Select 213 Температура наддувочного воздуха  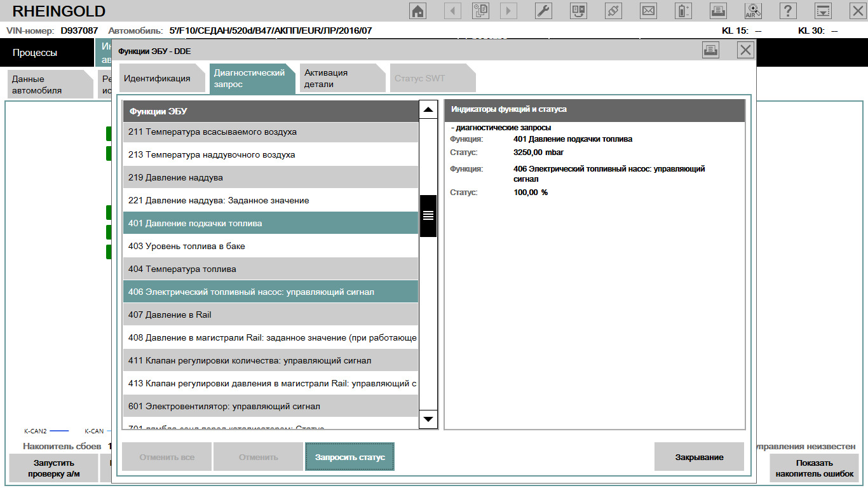click(x=271, y=155)
